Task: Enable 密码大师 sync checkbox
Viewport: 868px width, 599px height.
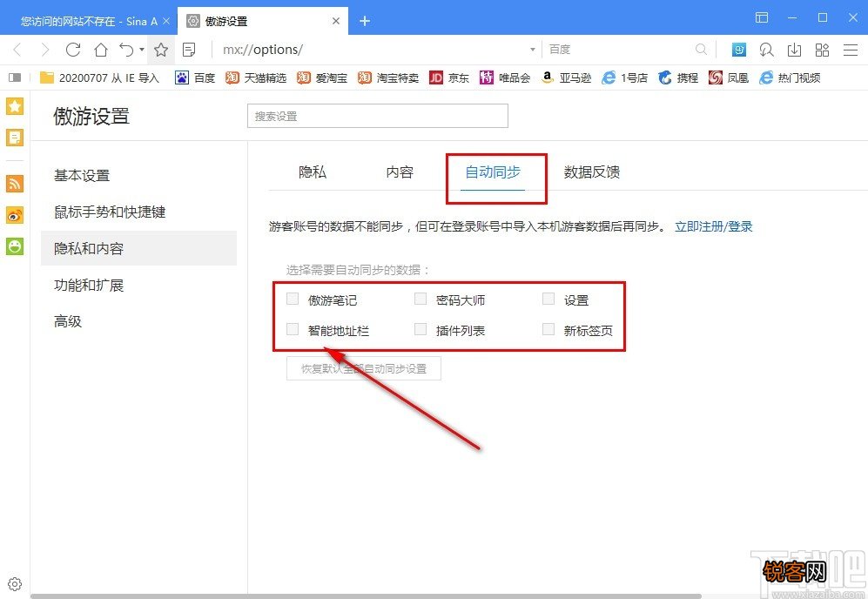Action: [x=421, y=299]
